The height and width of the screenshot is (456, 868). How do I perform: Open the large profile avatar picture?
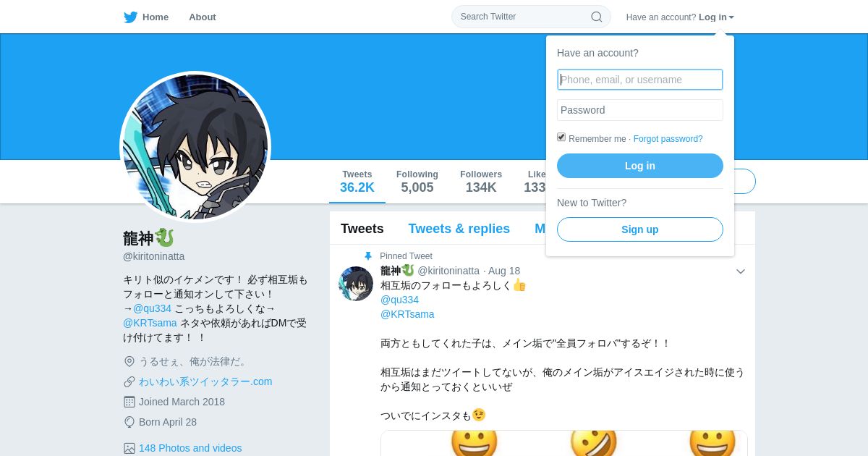pyautogui.click(x=195, y=147)
